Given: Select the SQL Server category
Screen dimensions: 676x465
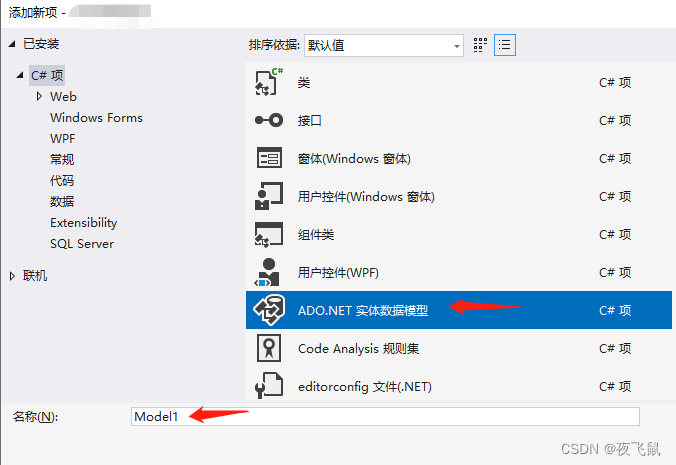Looking at the screenshot, I should (82, 244).
